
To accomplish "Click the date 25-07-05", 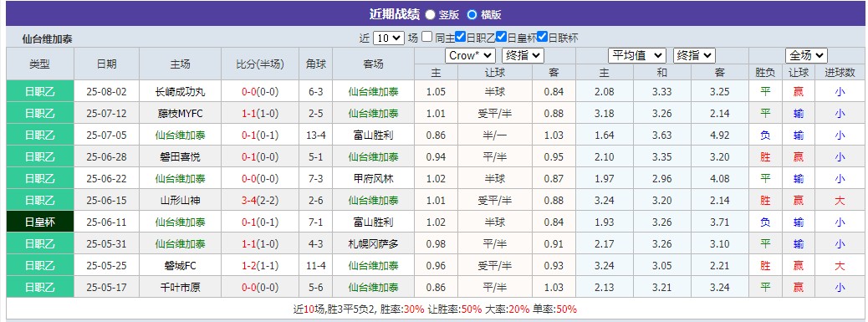I will coord(106,135).
